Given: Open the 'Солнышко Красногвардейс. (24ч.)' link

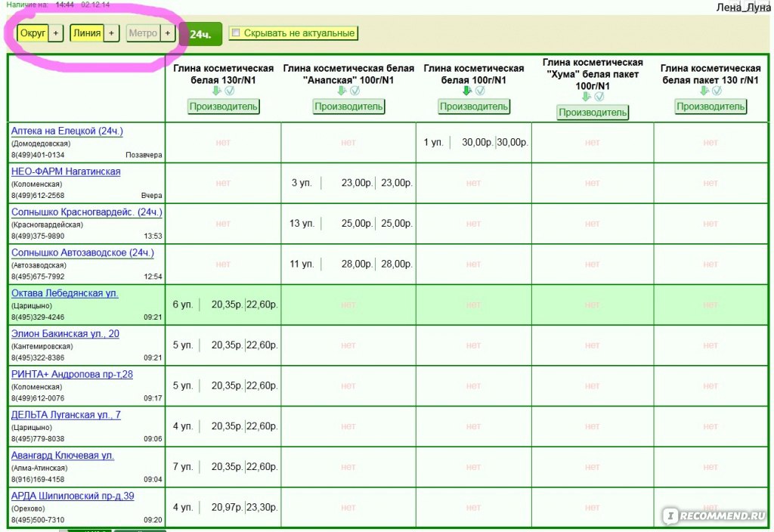Looking at the screenshot, I should pos(87,212).
